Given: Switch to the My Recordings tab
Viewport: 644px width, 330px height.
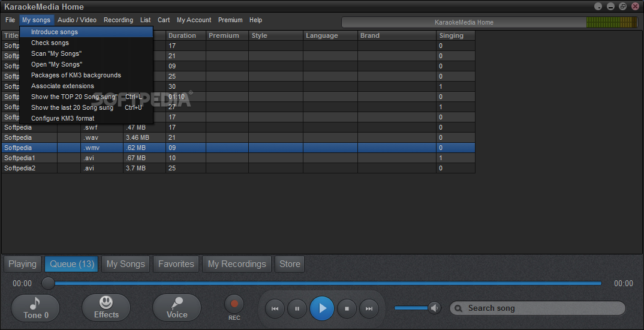Looking at the screenshot, I should tap(237, 264).
